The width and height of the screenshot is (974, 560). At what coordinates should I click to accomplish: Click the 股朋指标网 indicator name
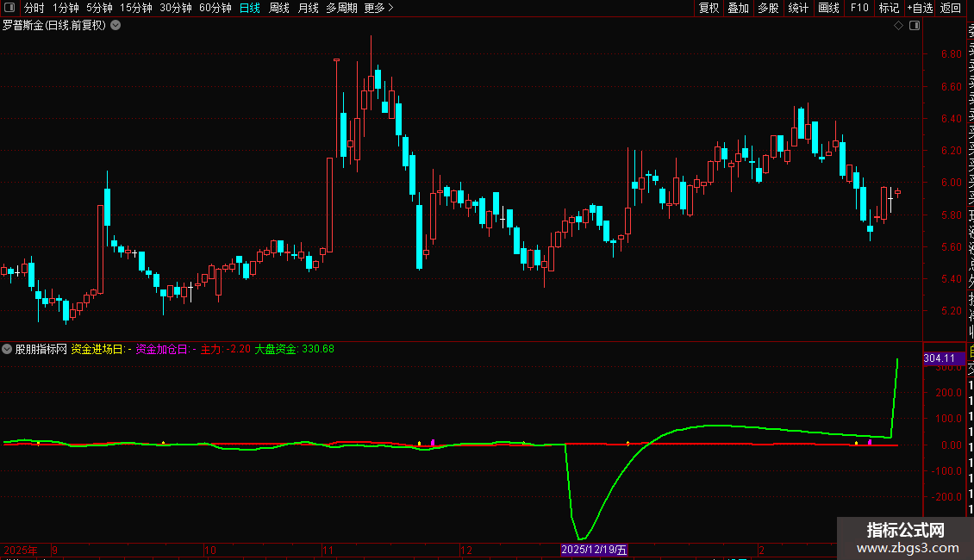point(41,350)
